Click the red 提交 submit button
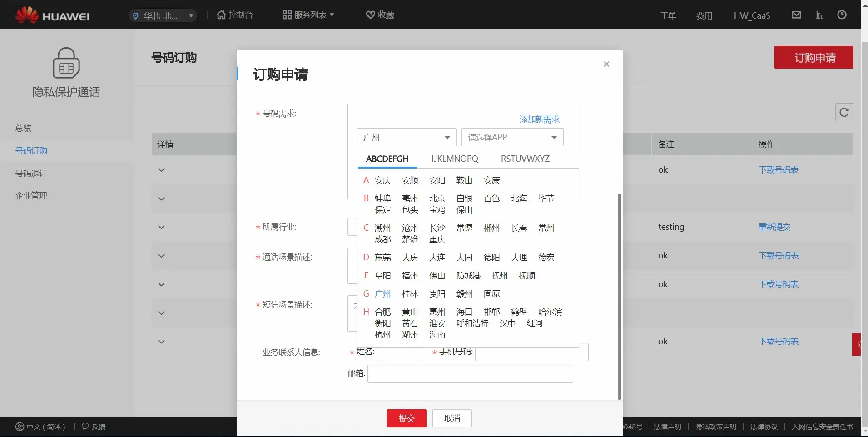The image size is (868, 437). tap(406, 418)
